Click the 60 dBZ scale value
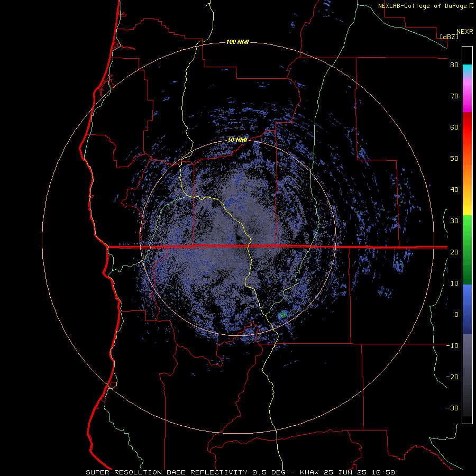The height and width of the screenshot is (476, 476). [454, 127]
